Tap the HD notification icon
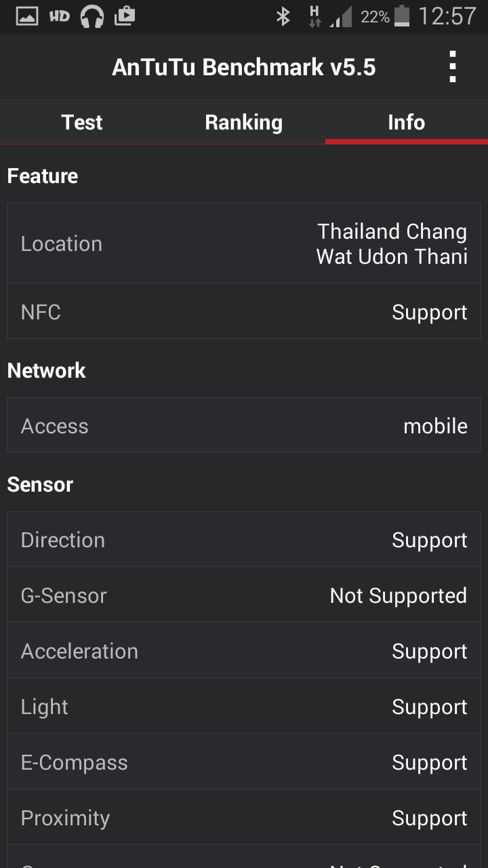The width and height of the screenshot is (488, 868). click(59, 16)
